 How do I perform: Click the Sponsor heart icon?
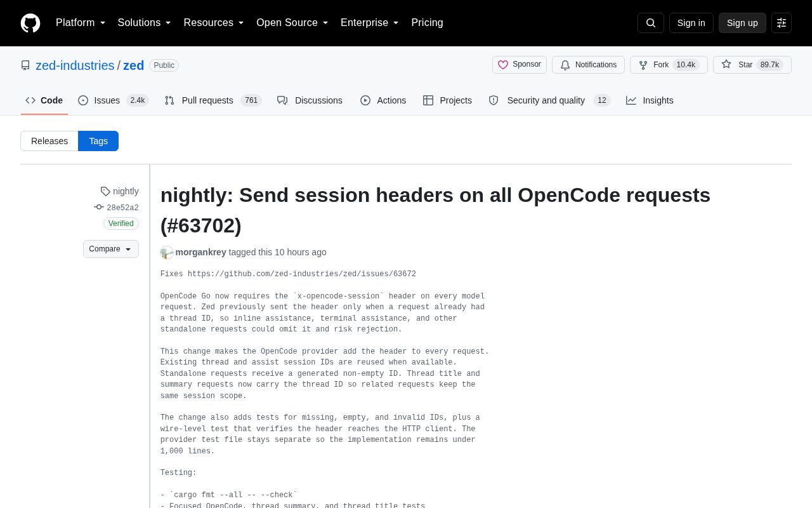503,65
